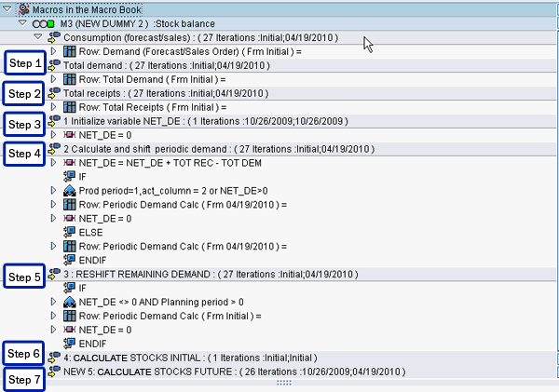The image size is (559, 392).
Task: Select the IF text under RESHIFT REMAINING DEMAND
Action: click(82, 288)
